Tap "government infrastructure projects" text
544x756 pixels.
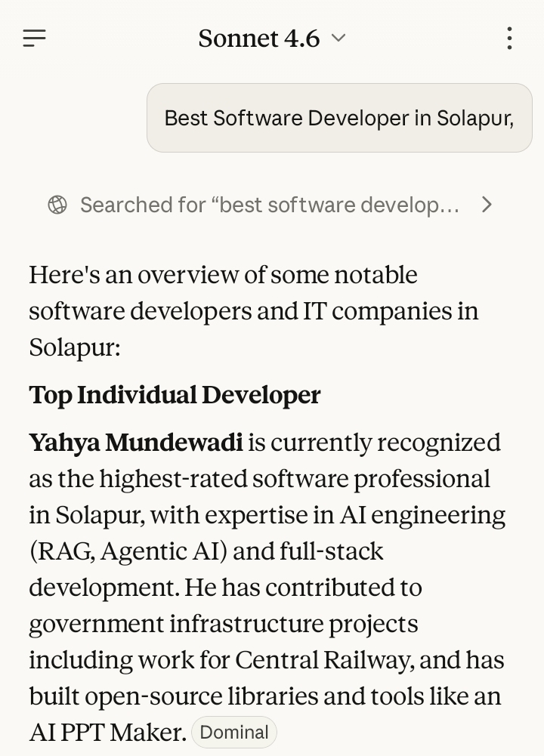coord(223,624)
